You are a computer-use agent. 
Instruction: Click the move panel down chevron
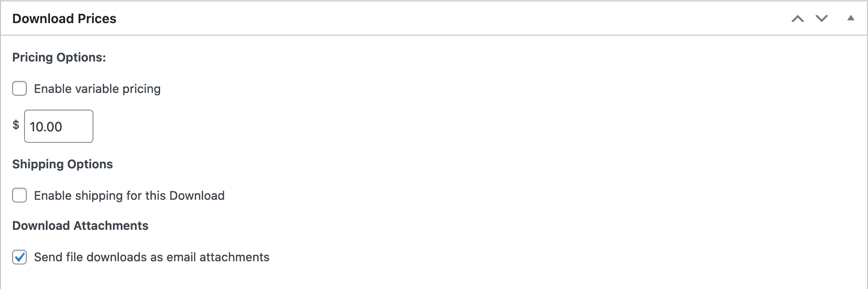point(822,18)
